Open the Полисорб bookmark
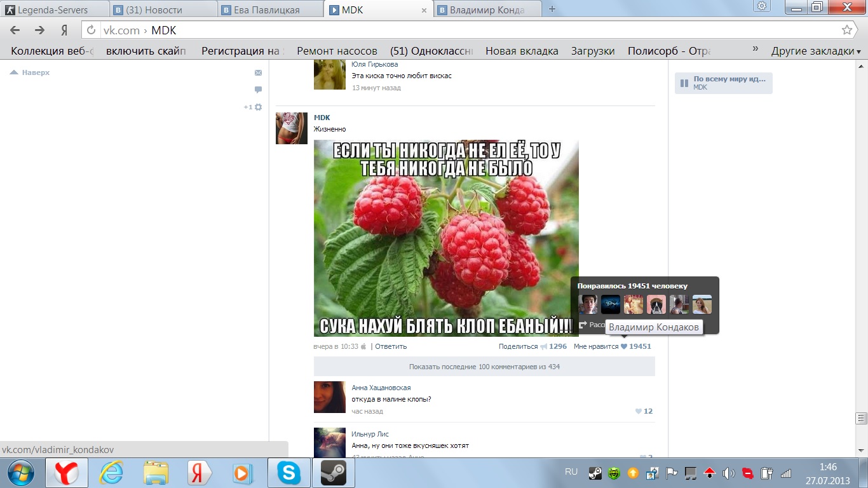This screenshot has height=488, width=868. (x=669, y=51)
